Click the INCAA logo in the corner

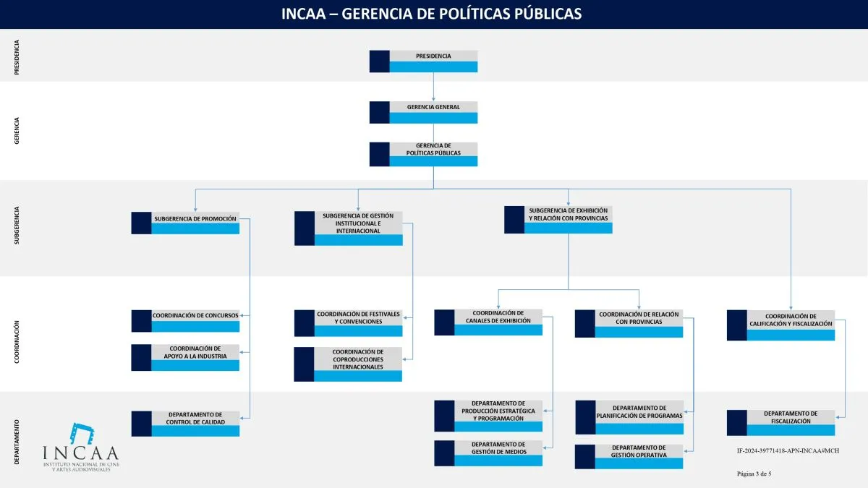click(x=81, y=448)
